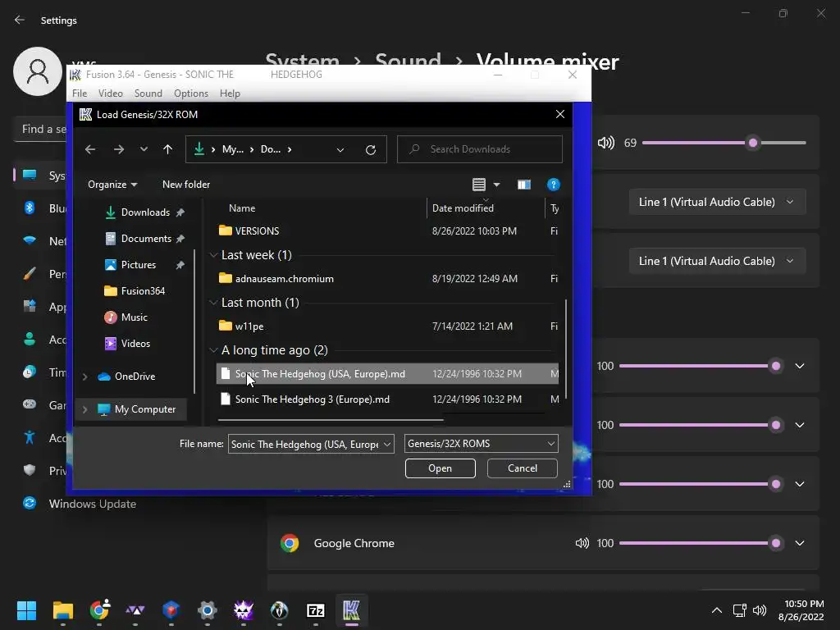Image resolution: width=840 pixels, height=630 pixels.
Task: Refresh the Downloads folder listing
Action: [371, 149]
